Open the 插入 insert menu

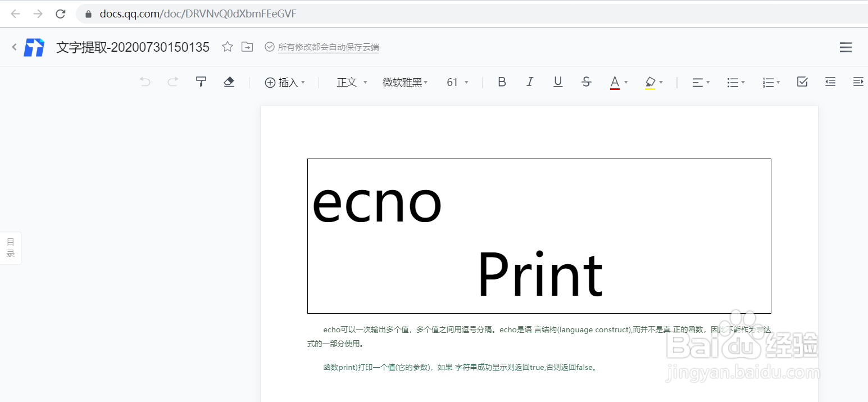pos(285,82)
